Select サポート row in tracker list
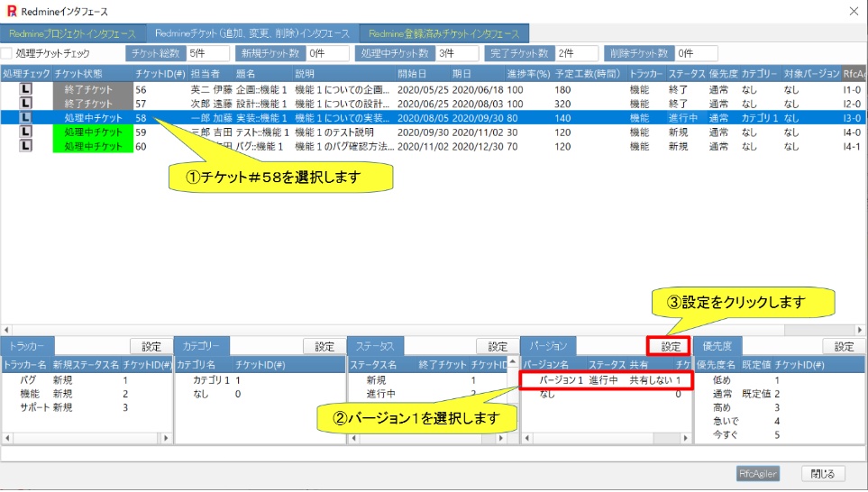Image resolution: width=868 pixels, height=492 pixels. [x=87, y=406]
